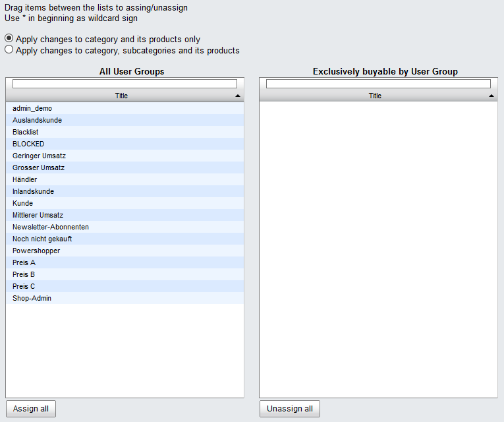Image resolution: width=504 pixels, height=422 pixels.
Task: Click the Exclusively buyable filter input field
Action: tap(378, 84)
